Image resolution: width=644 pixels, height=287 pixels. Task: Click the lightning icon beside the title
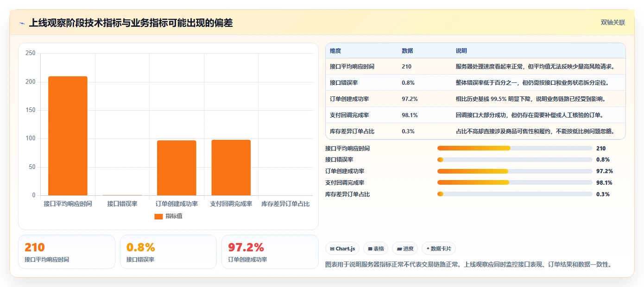click(22, 23)
